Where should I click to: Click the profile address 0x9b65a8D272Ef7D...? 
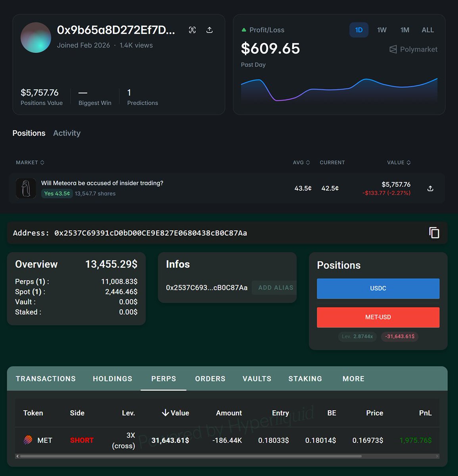[116, 30]
